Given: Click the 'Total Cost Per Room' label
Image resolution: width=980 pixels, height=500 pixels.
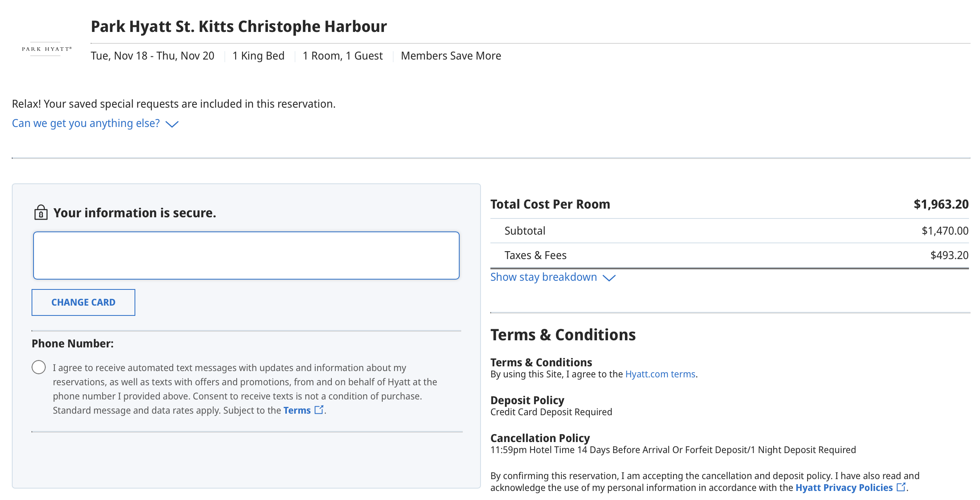Looking at the screenshot, I should [550, 204].
